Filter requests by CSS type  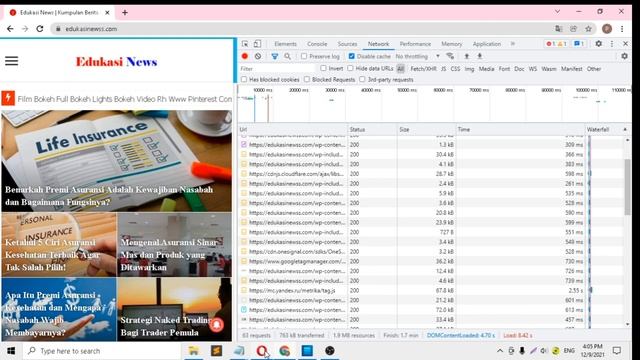[x=455, y=69]
